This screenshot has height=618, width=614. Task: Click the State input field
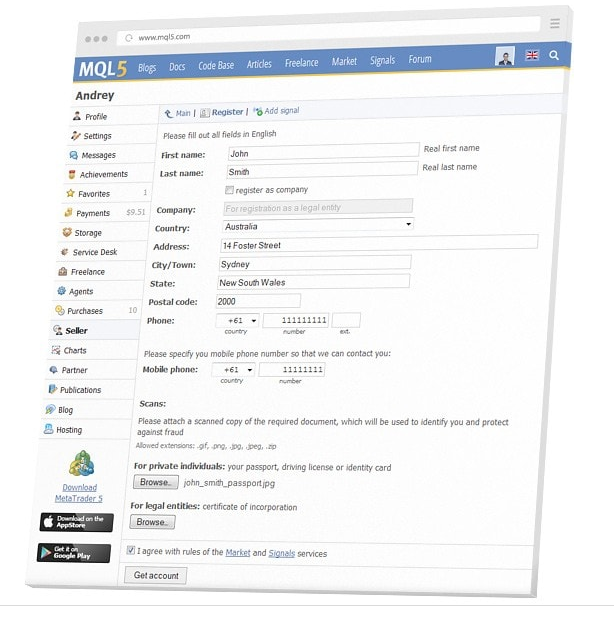[313, 282]
